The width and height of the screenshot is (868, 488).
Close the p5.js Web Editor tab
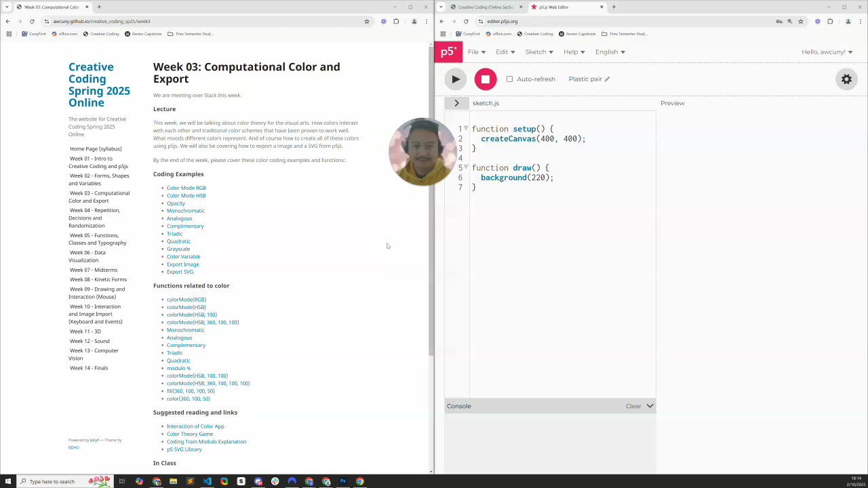pos(601,7)
